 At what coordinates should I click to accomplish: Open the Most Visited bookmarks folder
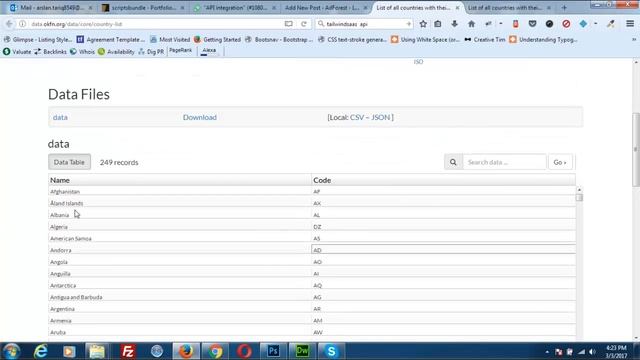pyautogui.click(x=170, y=40)
